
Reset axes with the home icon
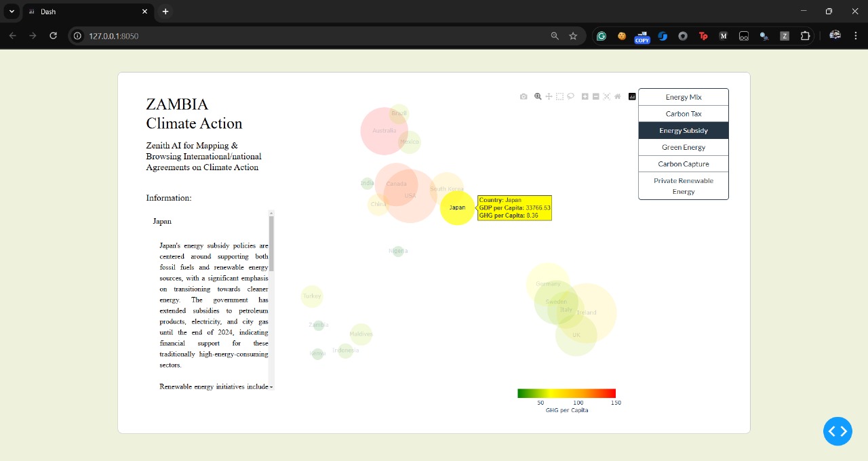click(618, 96)
